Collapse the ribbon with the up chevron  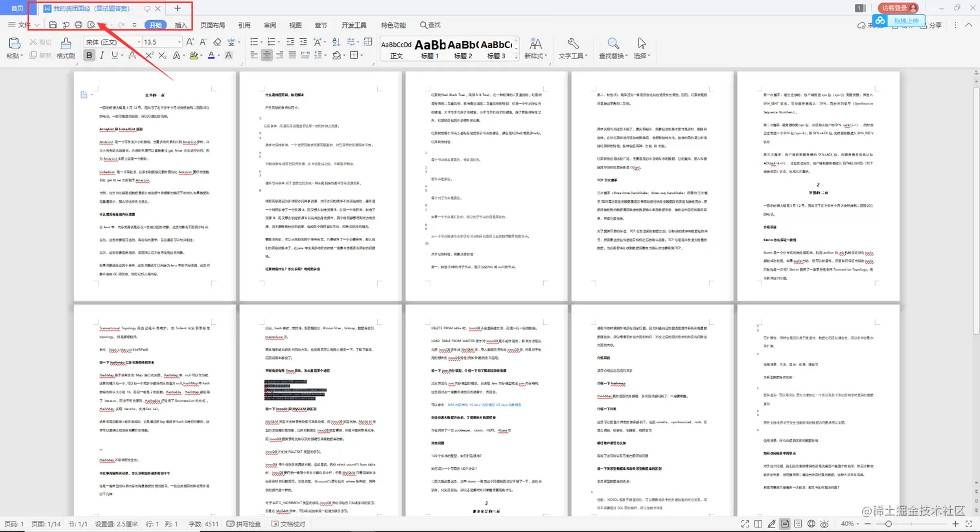(x=969, y=25)
